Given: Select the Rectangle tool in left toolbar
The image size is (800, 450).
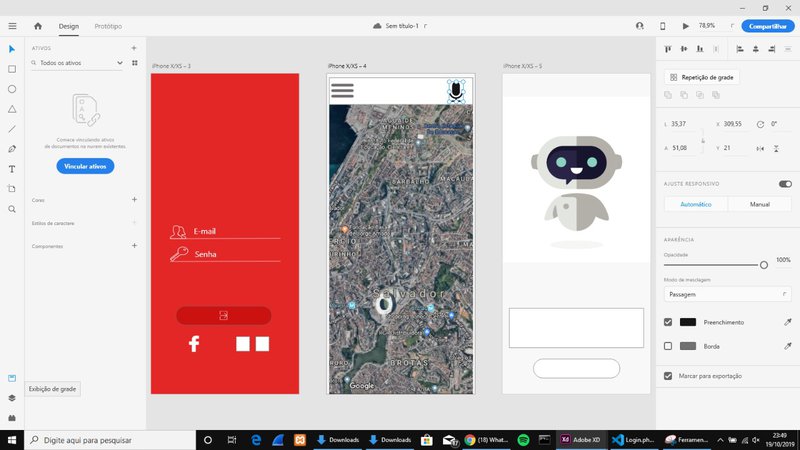Looking at the screenshot, I should point(12,69).
